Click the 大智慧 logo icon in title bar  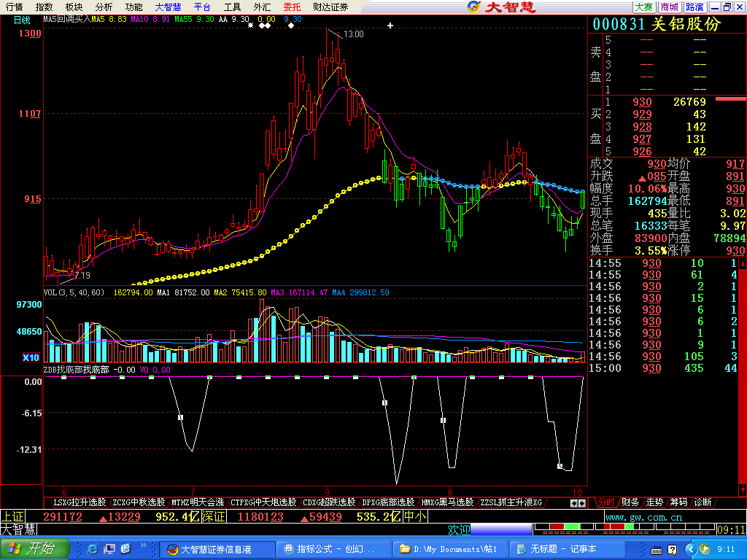coord(474,7)
